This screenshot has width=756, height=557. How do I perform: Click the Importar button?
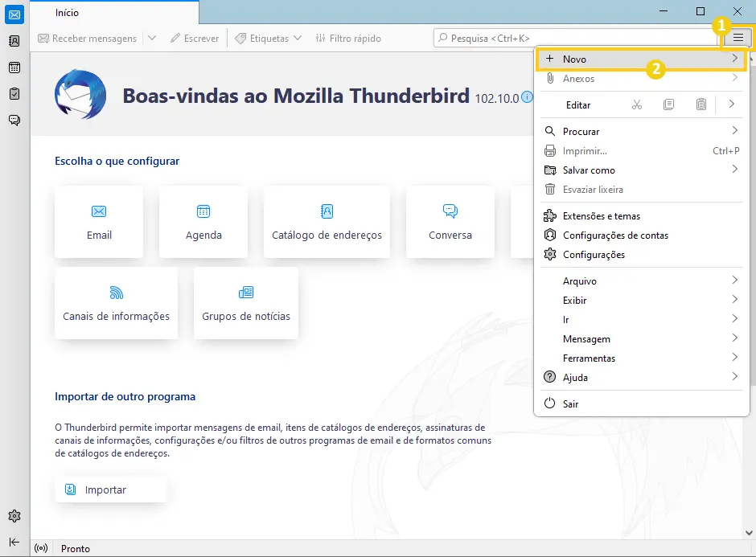pos(111,489)
